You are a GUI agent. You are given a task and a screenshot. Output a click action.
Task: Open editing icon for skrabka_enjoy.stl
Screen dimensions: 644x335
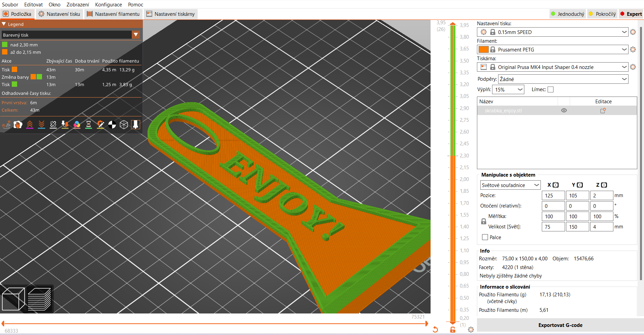point(603,110)
